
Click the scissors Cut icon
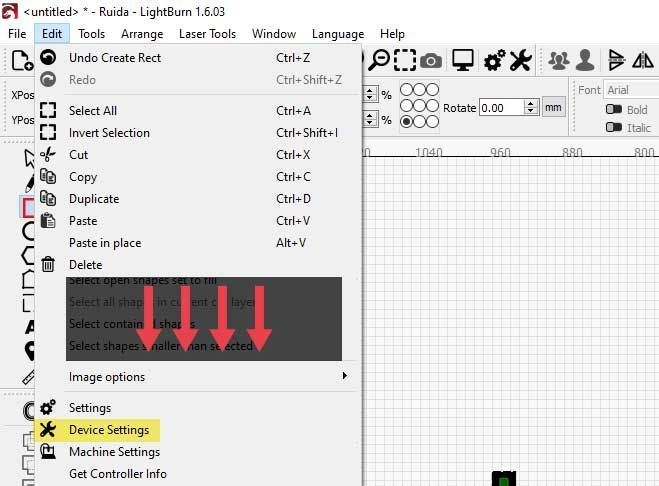48,154
